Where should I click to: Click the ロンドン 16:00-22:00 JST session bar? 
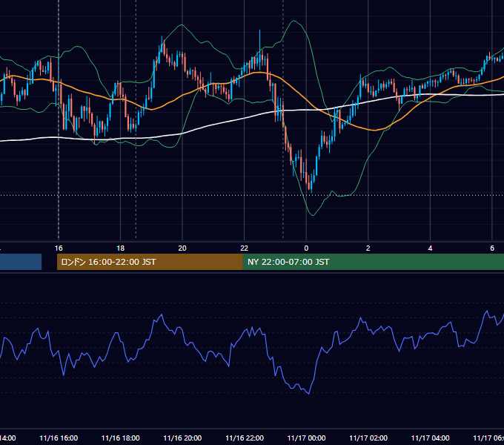[x=150, y=262]
